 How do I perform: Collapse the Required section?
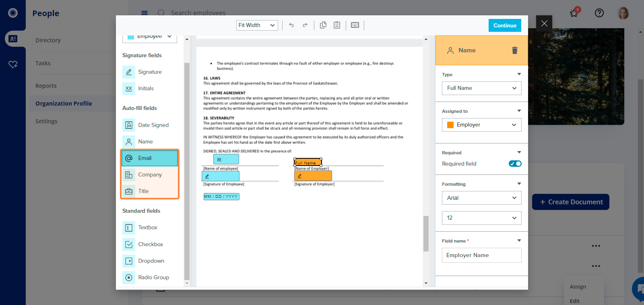[x=519, y=152]
